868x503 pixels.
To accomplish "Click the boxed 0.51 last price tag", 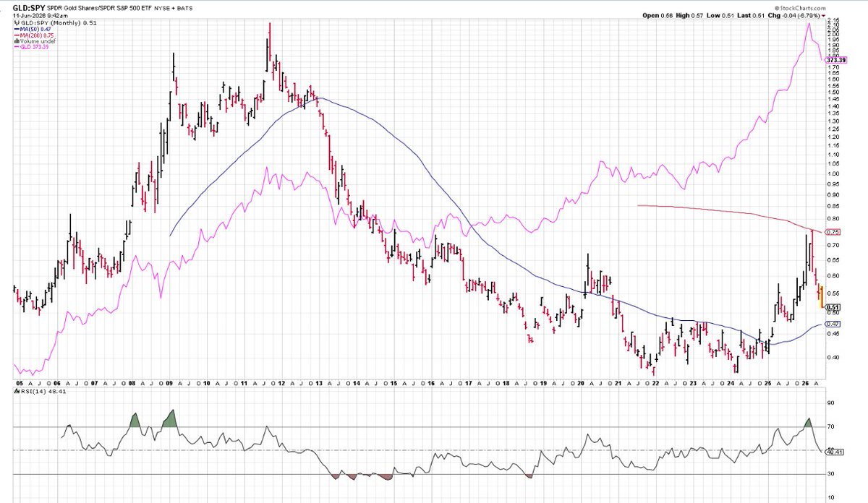I will 832,306.
